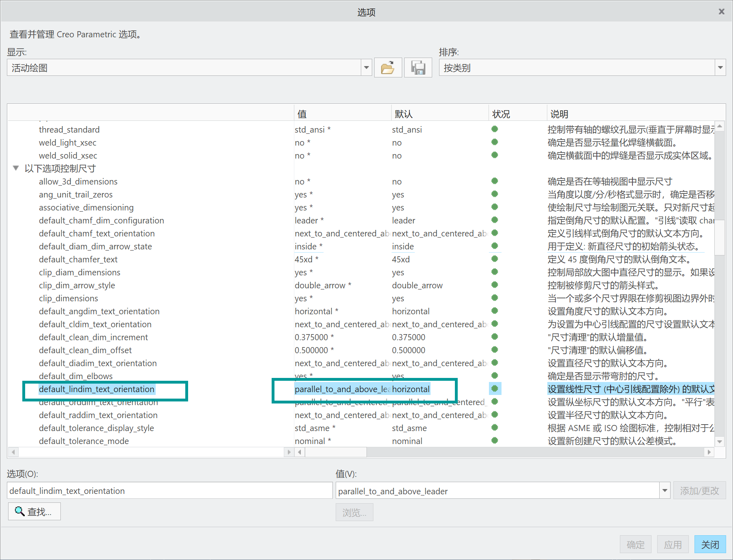Click the 'std_asme *' value cell
This screenshot has height=560, width=733.
pyautogui.click(x=315, y=428)
